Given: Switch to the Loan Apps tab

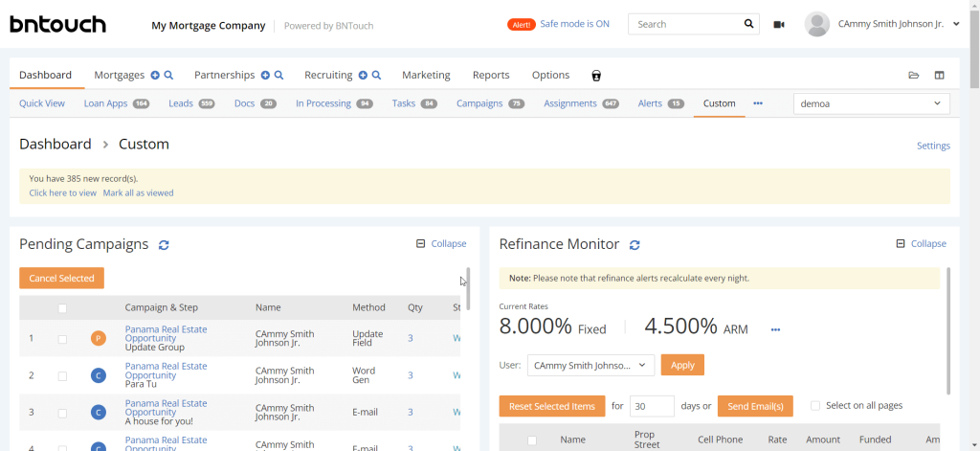Looking at the screenshot, I should (x=117, y=103).
